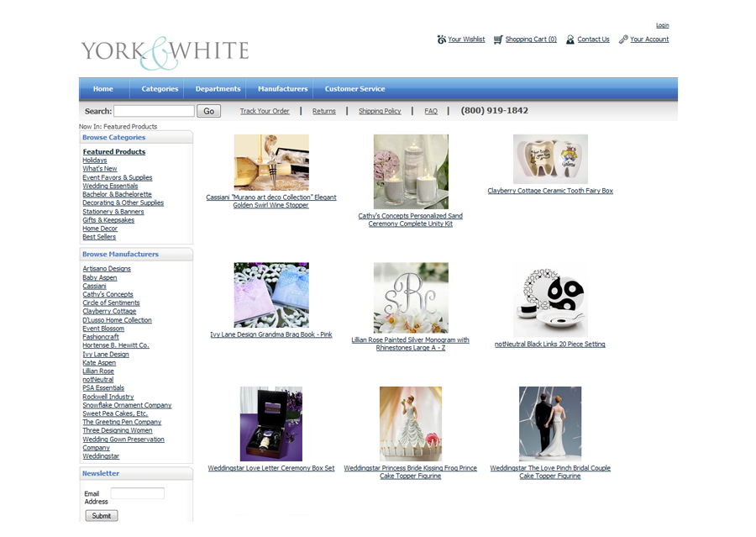Click the York & White logo
This screenshot has height=537, width=756.
165,52
